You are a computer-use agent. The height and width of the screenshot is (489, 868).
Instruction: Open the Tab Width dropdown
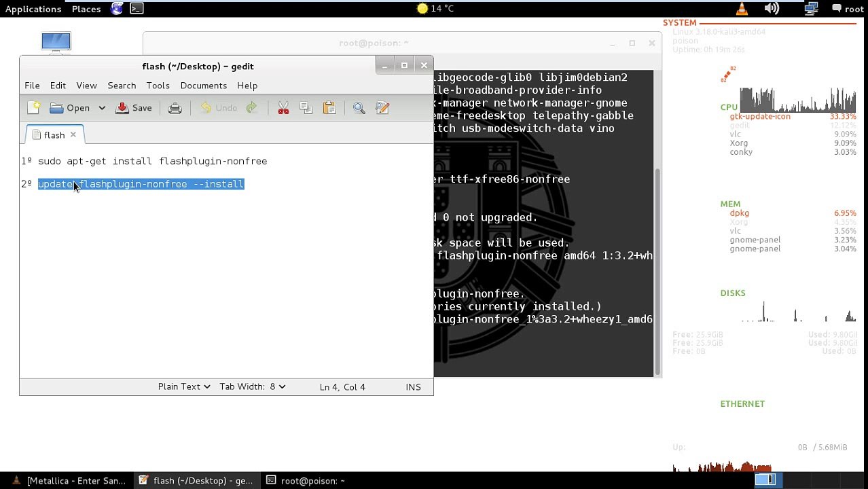click(x=252, y=386)
